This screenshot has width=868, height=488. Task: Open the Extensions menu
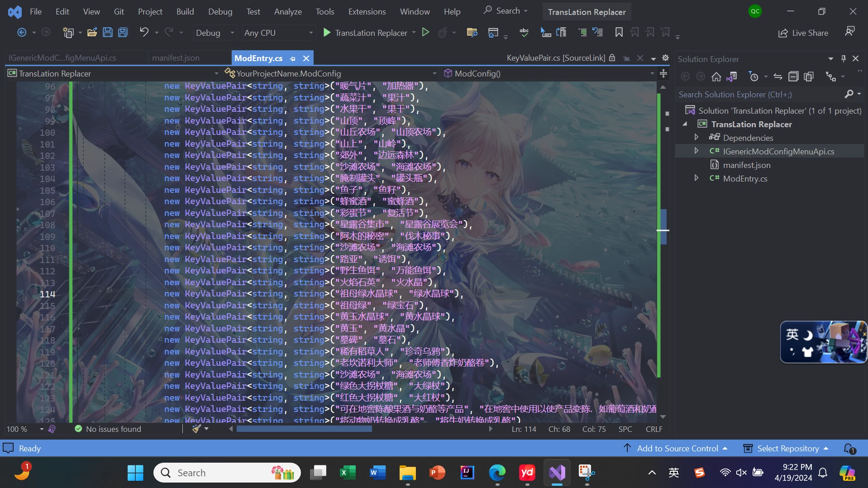point(367,12)
